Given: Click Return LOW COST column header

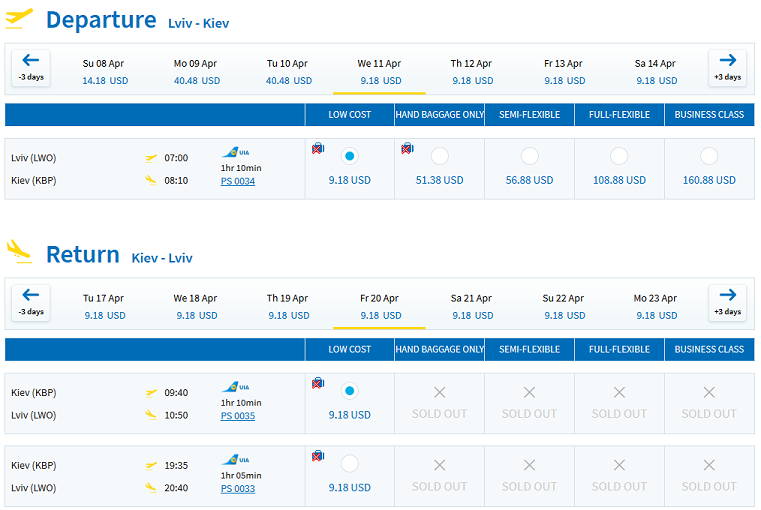Looking at the screenshot, I should coord(349,349).
